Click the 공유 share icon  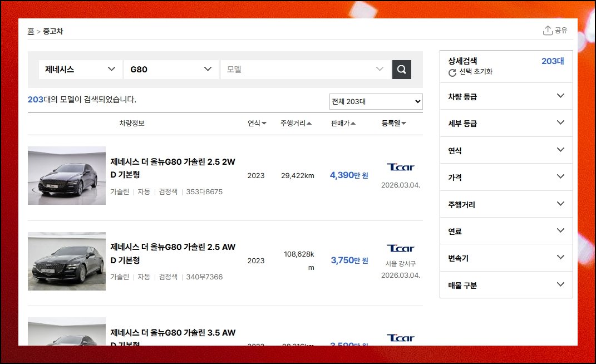click(548, 31)
